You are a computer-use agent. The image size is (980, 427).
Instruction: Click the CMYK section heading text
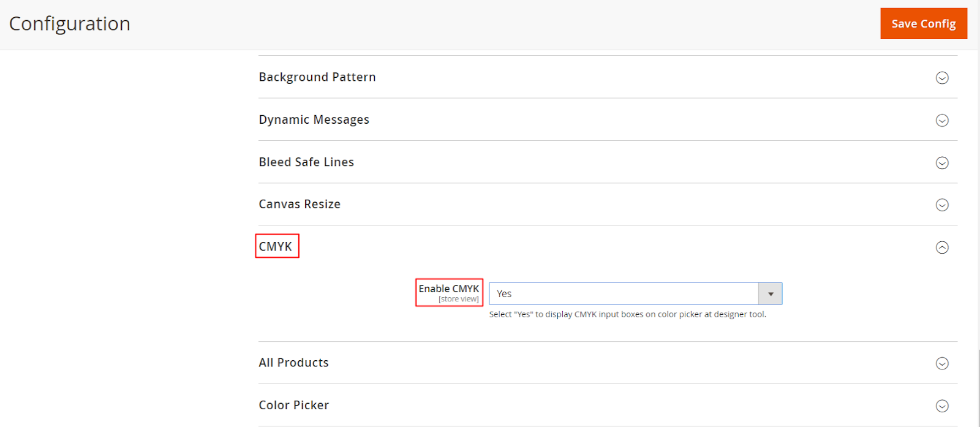click(x=276, y=246)
